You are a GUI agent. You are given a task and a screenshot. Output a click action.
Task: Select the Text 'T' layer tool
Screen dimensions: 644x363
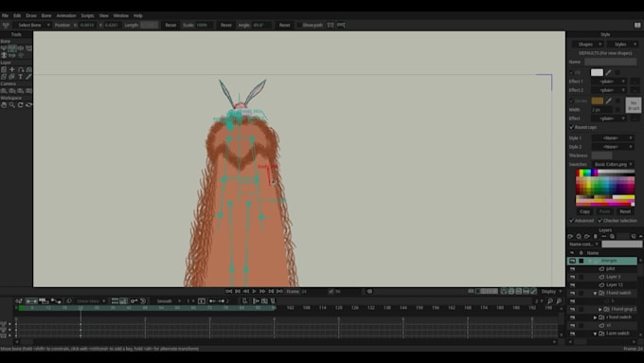[21, 77]
